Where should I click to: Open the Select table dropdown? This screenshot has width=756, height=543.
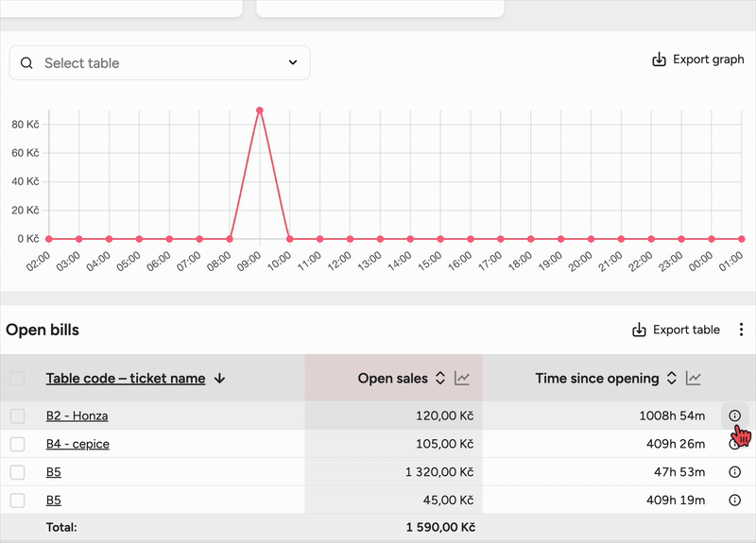160,63
